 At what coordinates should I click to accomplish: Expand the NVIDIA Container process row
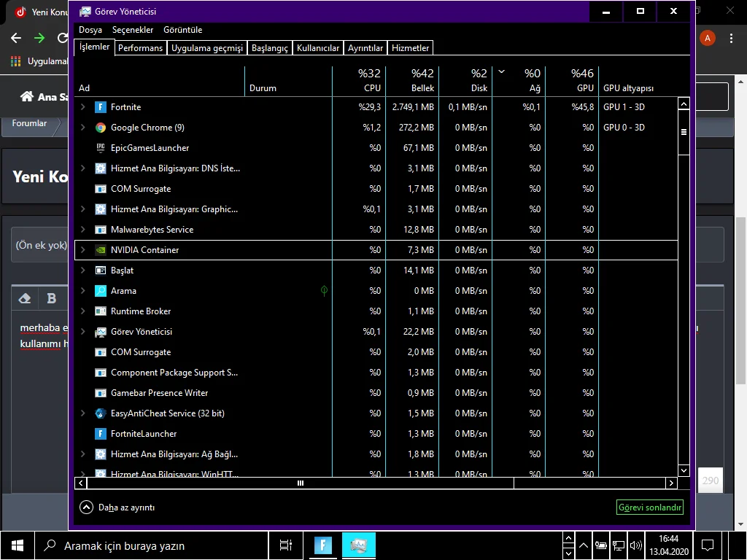[83, 250]
